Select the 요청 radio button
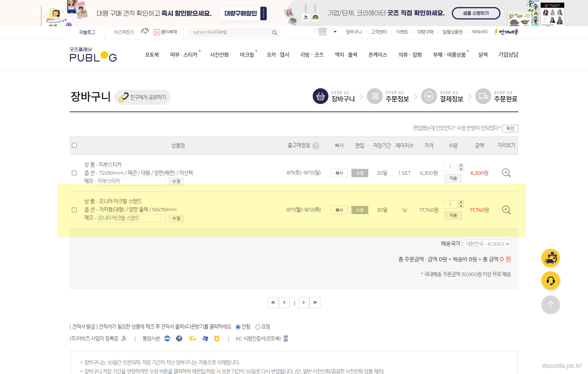The image size is (588, 374). click(x=258, y=327)
